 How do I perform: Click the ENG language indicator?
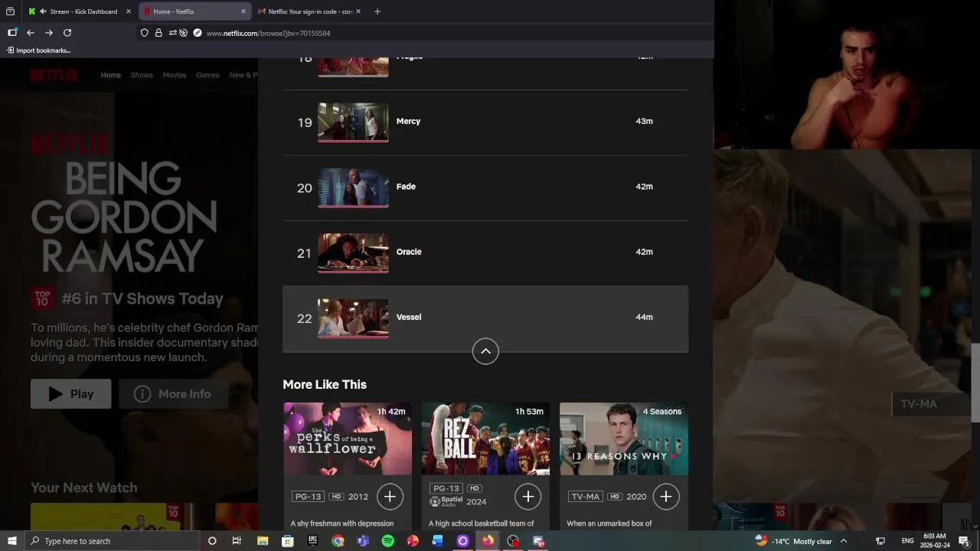click(x=907, y=541)
